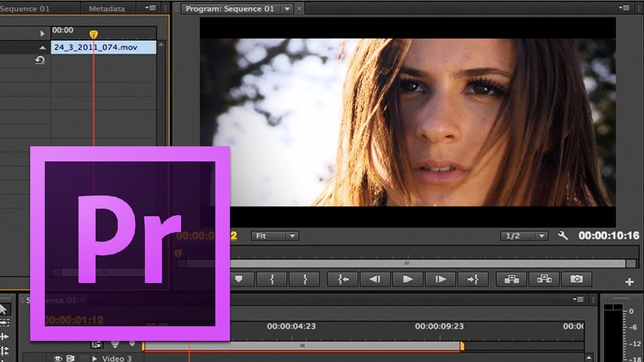Collapse the 24_3_2011_074.mov clip header arrow
Screen dimensions: 644x362
(42, 47)
